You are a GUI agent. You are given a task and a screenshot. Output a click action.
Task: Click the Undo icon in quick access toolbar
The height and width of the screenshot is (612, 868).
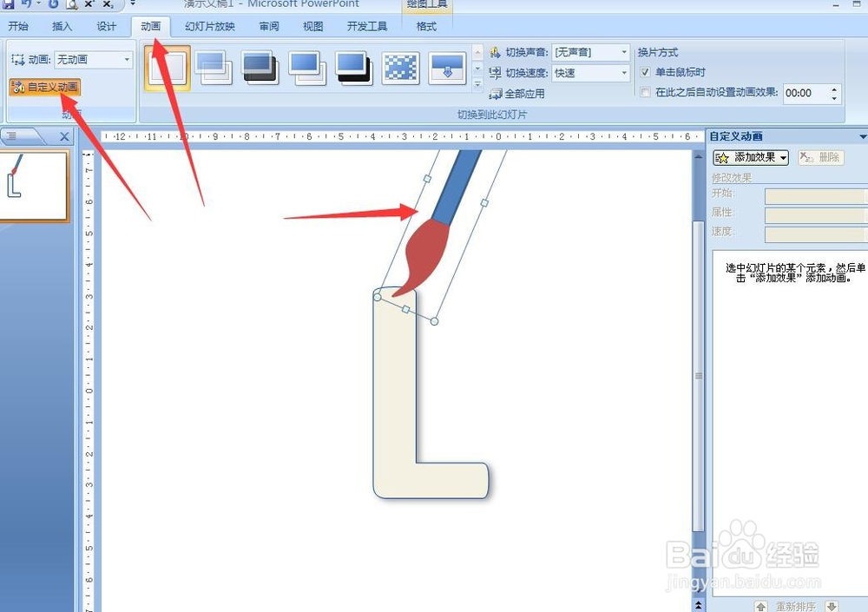tap(26, 3)
